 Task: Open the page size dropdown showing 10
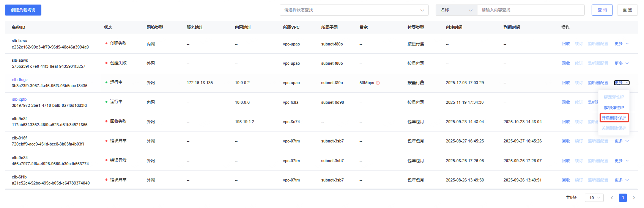tap(594, 198)
